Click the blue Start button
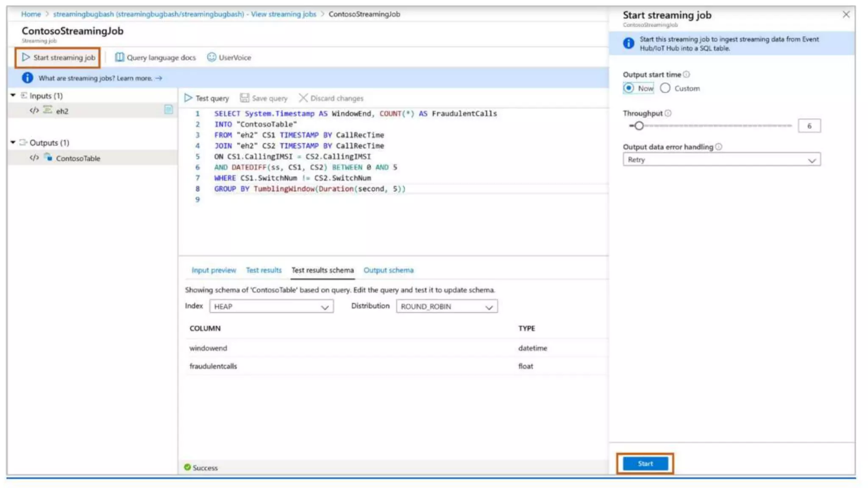The width and height of the screenshot is (868, 488). [x=645, y=463]
